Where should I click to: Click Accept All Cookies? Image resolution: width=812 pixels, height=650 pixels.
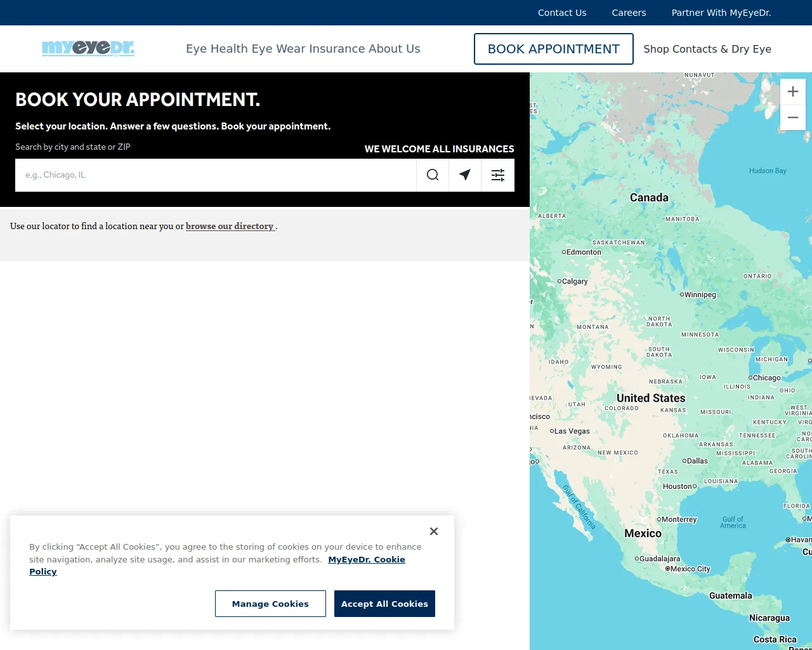pyautogui.click(x=384, y=604)
